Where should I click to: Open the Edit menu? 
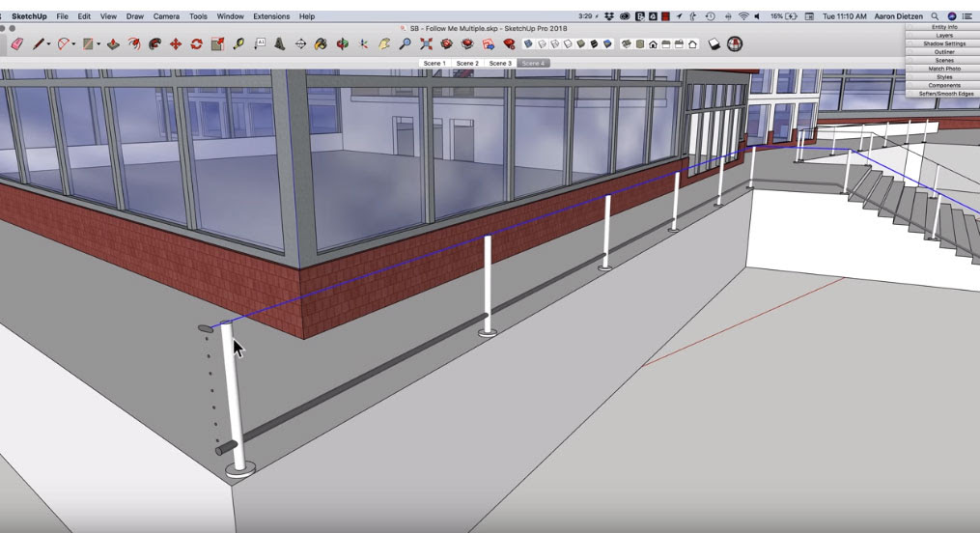tap(84, 16)
